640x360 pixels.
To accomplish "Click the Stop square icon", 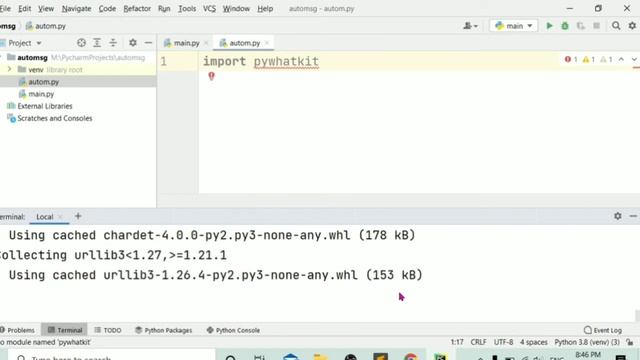I will [596, 26].
